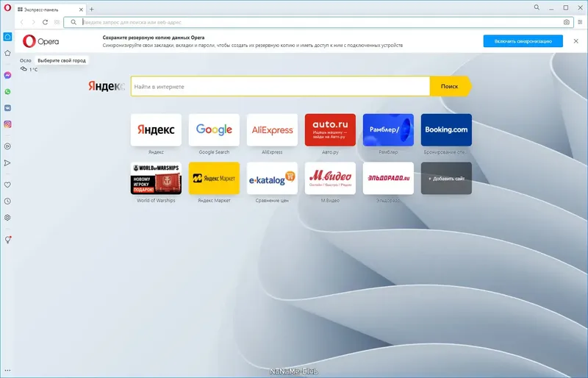
Task: Click the search icon in address bar
Action: pos(74,22)
